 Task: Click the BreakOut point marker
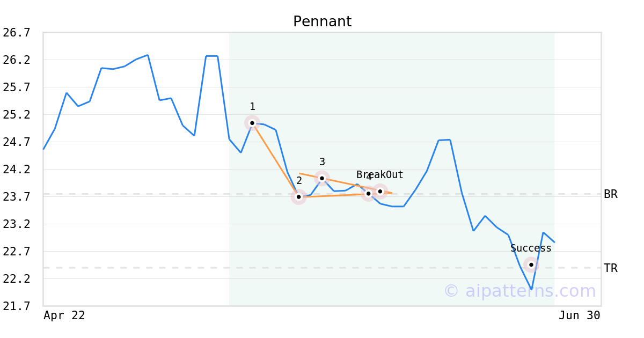[x=380, y=192]
